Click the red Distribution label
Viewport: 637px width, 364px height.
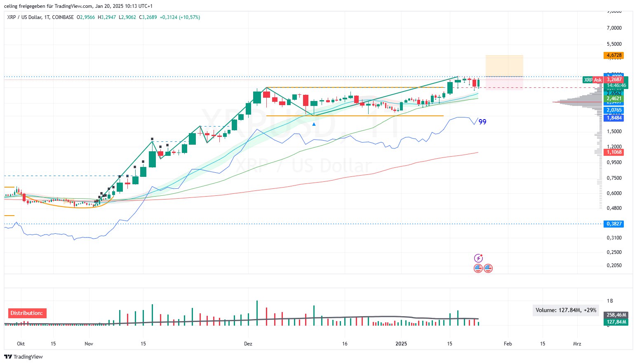click(x=27, y=313)
